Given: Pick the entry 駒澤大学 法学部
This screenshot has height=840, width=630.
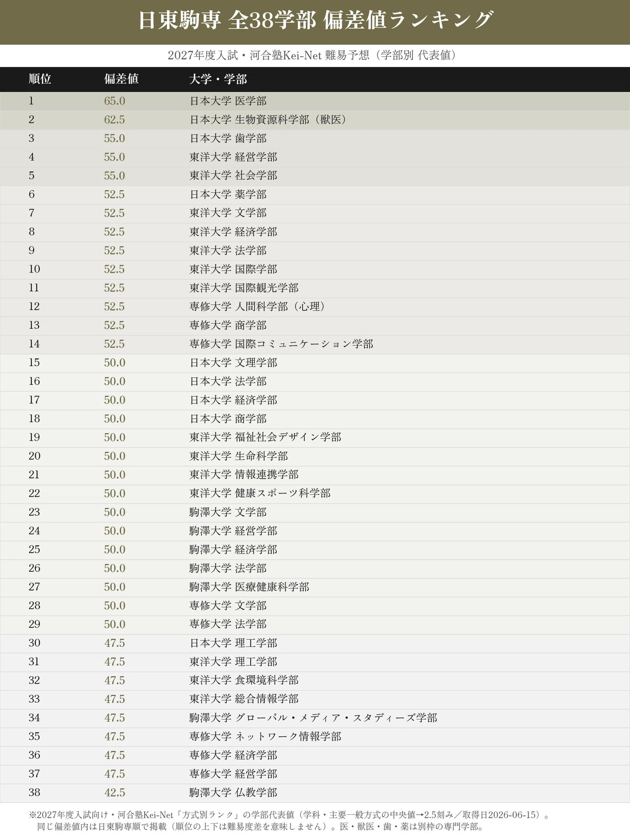Looking at the screenshot, I should (x=228, y=568).
